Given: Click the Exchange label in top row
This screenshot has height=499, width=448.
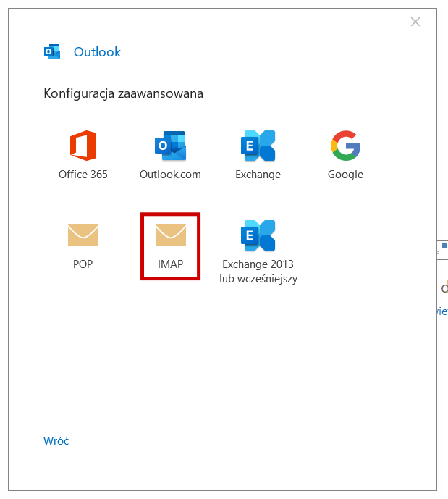Looking at the screenshot, I should click(258, 175).
